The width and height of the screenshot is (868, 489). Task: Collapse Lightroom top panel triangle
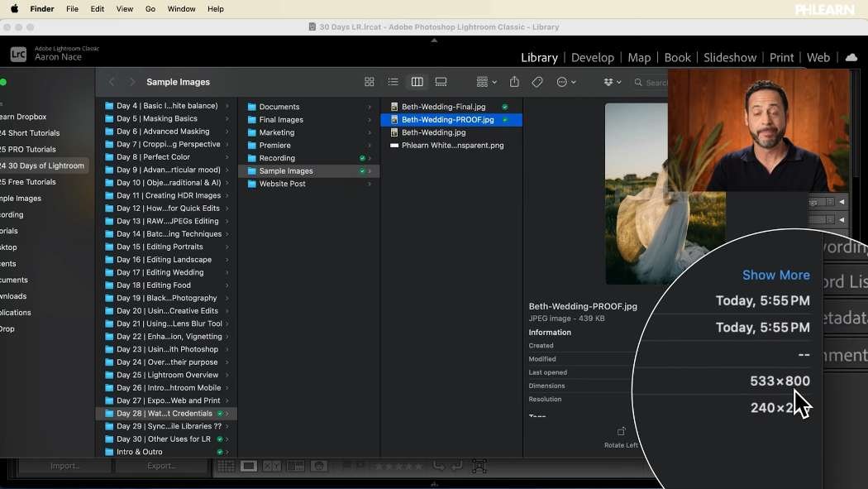click(434, 41)
